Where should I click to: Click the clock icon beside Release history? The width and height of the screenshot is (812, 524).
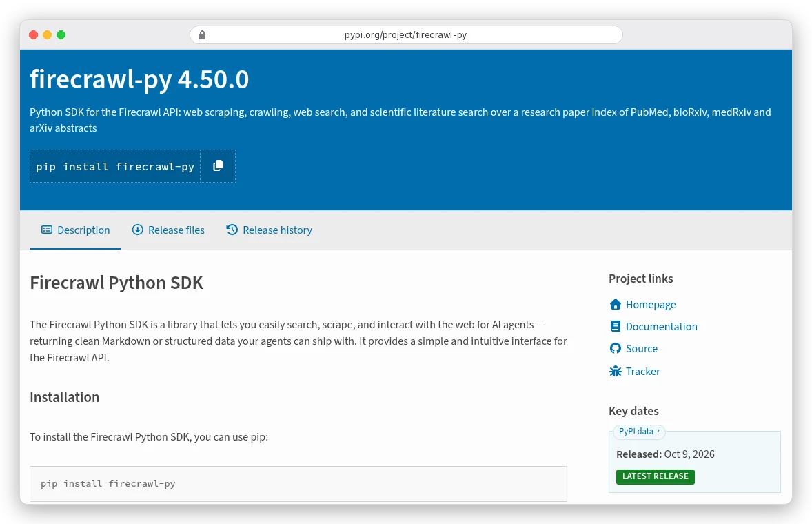tap(232, 230)
